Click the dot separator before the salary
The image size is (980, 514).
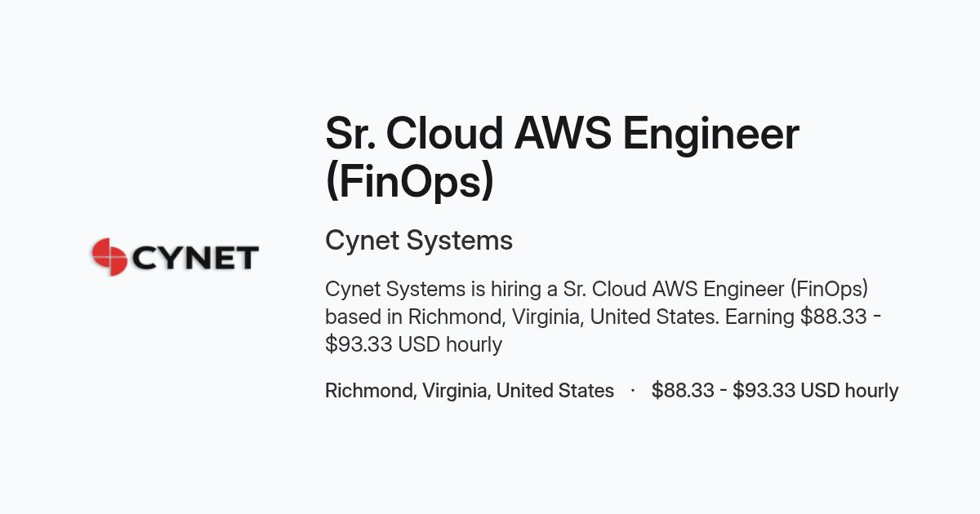(x=633, y=391)
